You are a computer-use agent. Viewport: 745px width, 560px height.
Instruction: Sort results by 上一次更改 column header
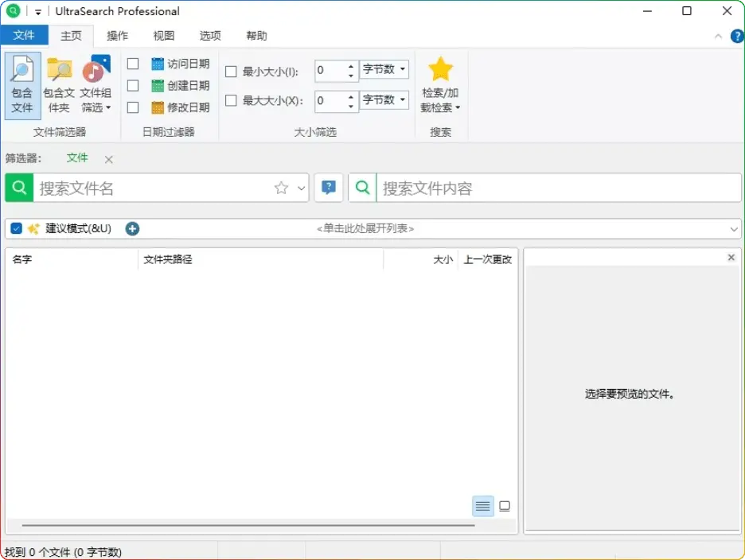point(488,259)
